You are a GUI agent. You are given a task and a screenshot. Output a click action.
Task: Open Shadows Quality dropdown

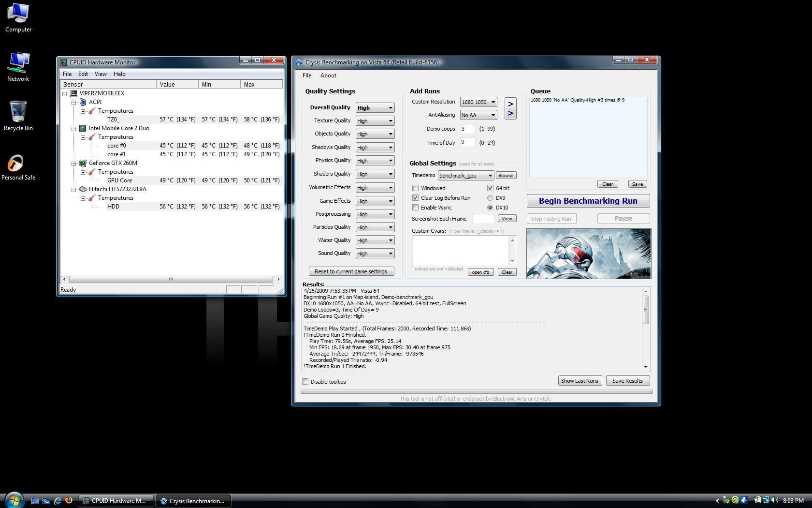tap(375, 148)
